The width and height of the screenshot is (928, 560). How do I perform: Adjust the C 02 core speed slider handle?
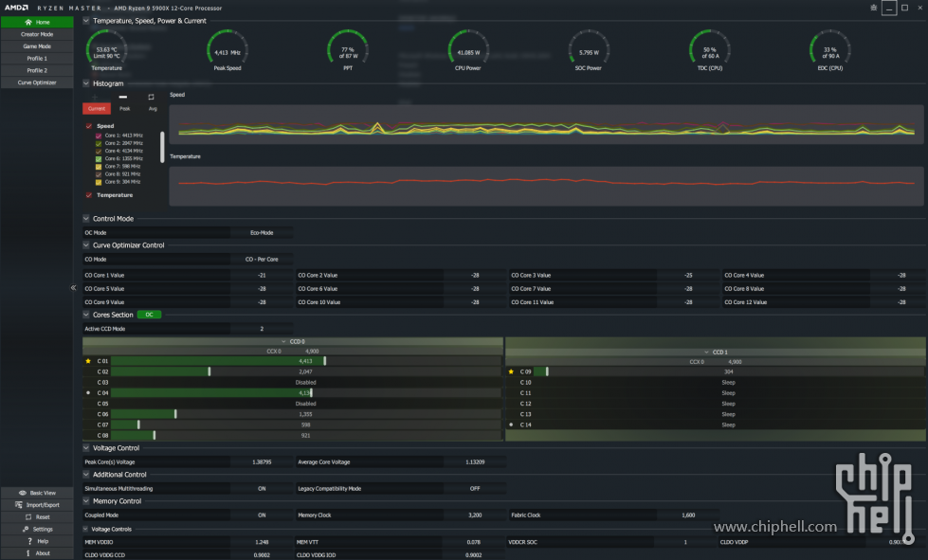pos(209,371)
